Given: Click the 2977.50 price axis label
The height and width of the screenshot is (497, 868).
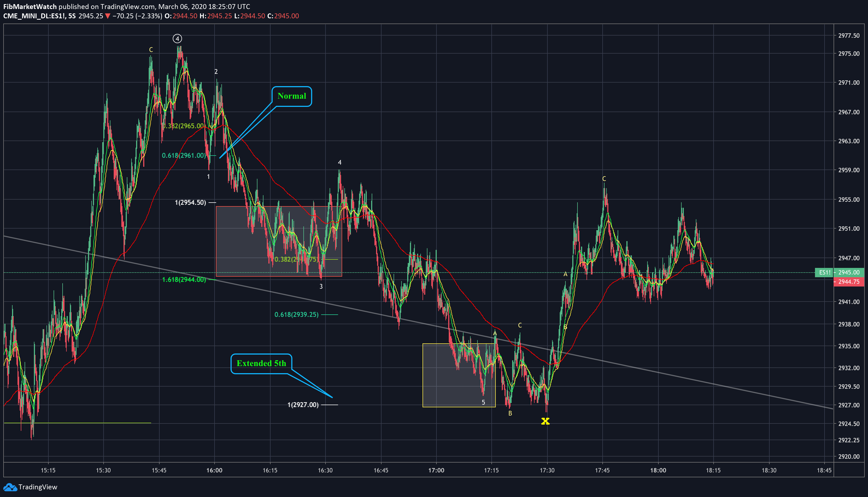Looking at the screenshot, I should [849, 36].
